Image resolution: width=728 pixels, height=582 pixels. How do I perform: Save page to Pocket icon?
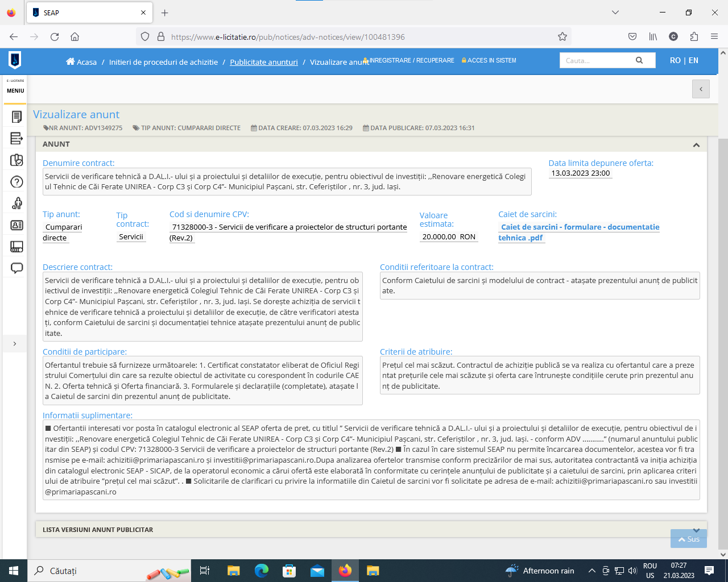(632, 36)
